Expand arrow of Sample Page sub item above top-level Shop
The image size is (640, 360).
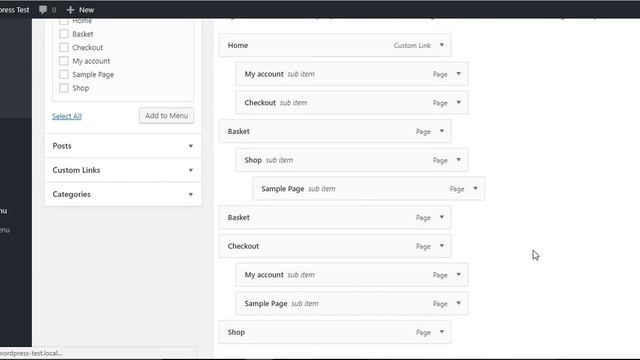[x=458, y=303]
